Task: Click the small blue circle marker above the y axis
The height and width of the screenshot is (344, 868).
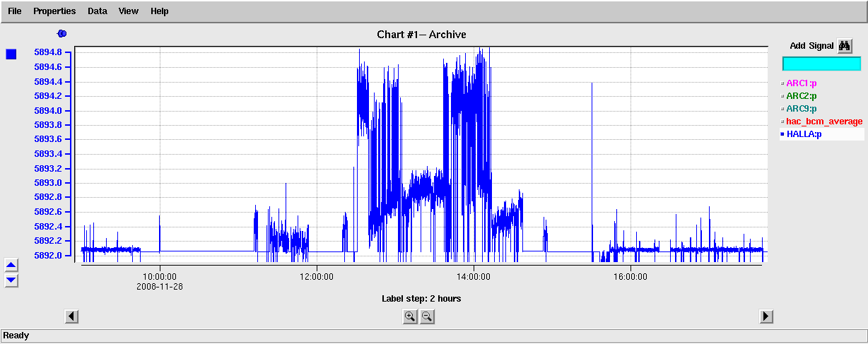Action: coord(61,33)
